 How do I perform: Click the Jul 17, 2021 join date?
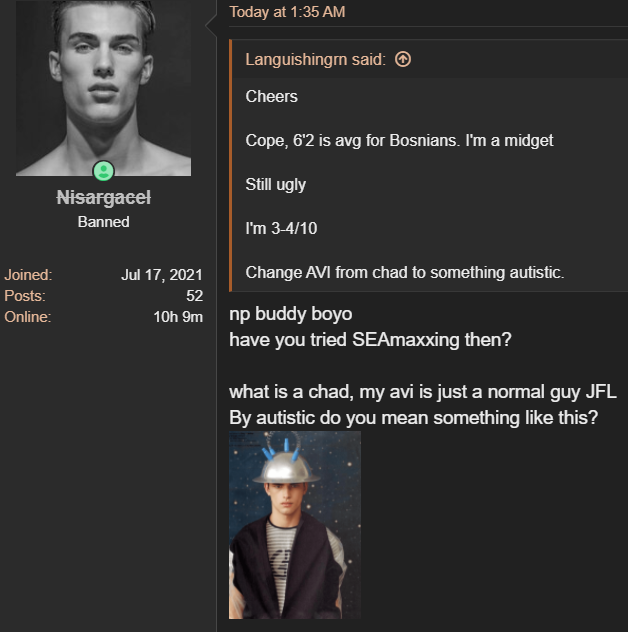point(162,275)
